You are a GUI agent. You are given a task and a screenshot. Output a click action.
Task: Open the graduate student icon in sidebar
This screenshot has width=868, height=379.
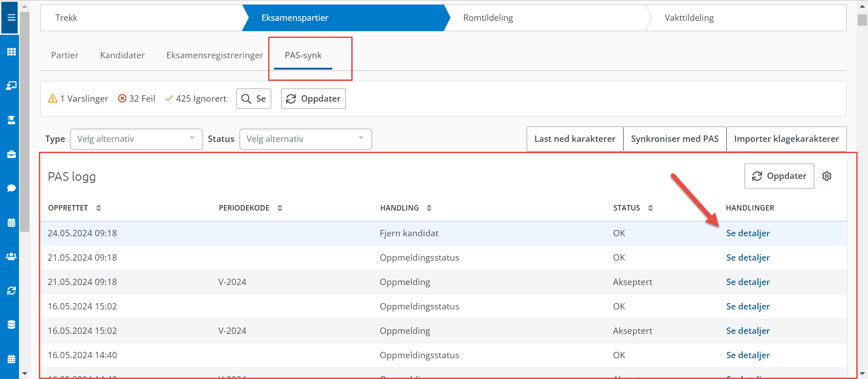click(x=11, y=120)
